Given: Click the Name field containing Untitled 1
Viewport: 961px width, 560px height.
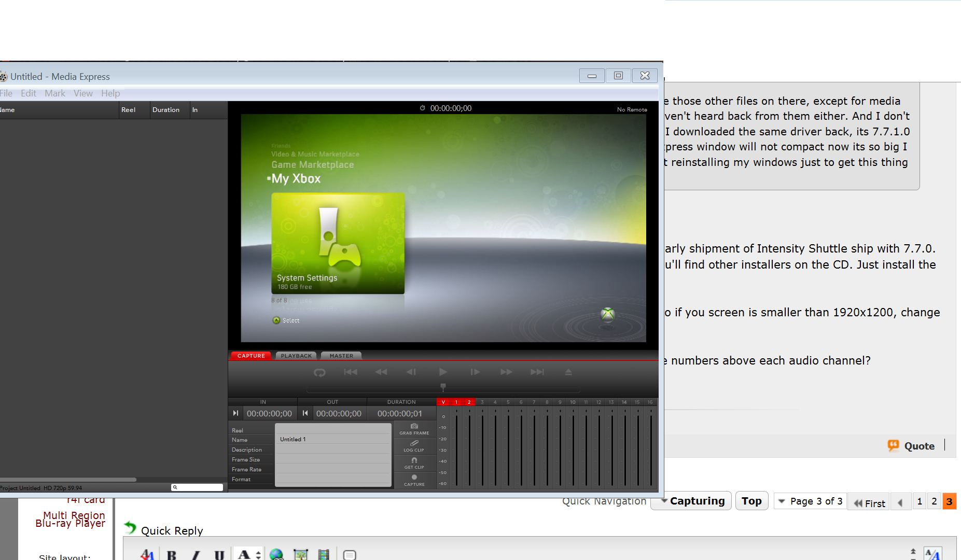Looking at the screenshot, I should coord(333,439).
